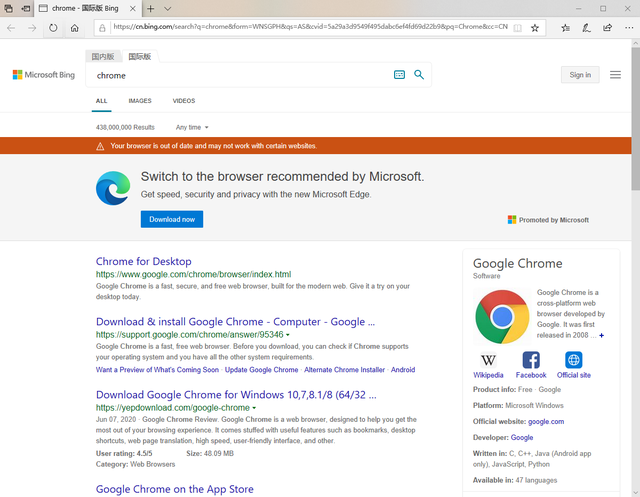This screenshot has width=640, height=497.
Task: Show tab previews chevron
Action: [x=167, y=8]
